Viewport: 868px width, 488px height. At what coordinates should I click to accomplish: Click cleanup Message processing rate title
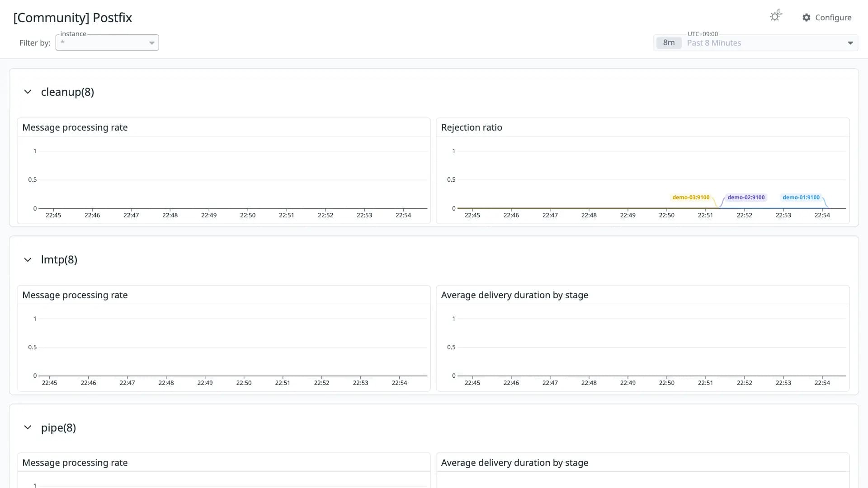click(75, 127)
